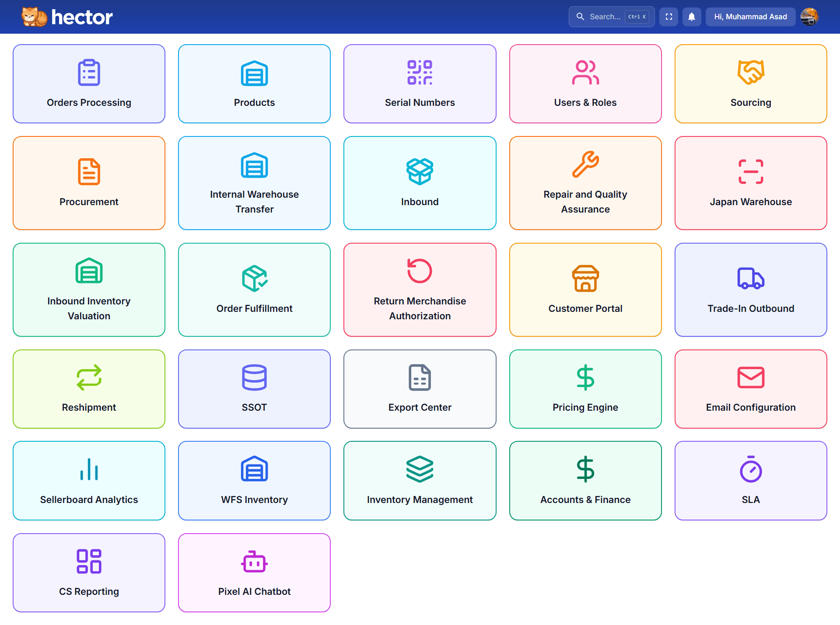Toggle fullscreen mode in header
The width and height of the screenshot is (840, 625).
coord(668,17)
